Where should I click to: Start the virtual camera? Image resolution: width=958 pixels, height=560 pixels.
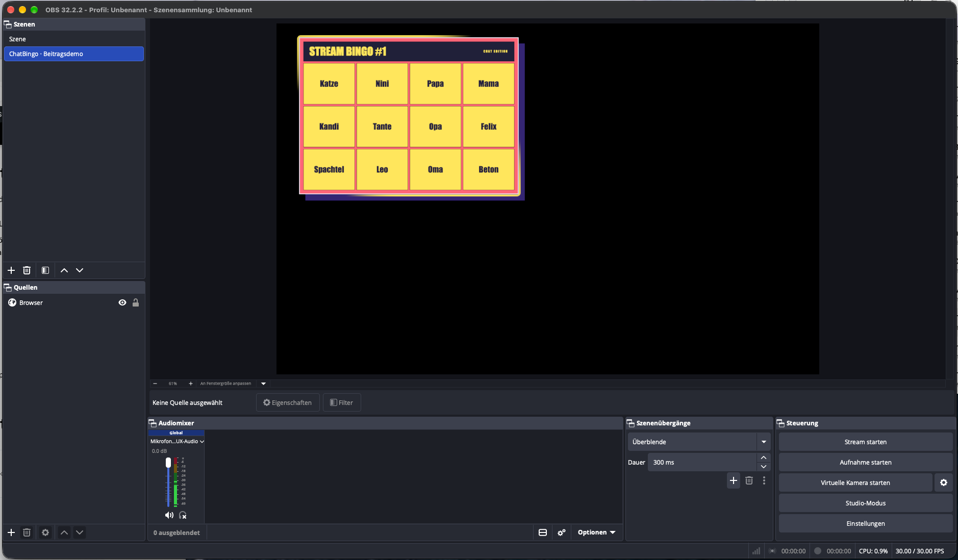(855, 482)
